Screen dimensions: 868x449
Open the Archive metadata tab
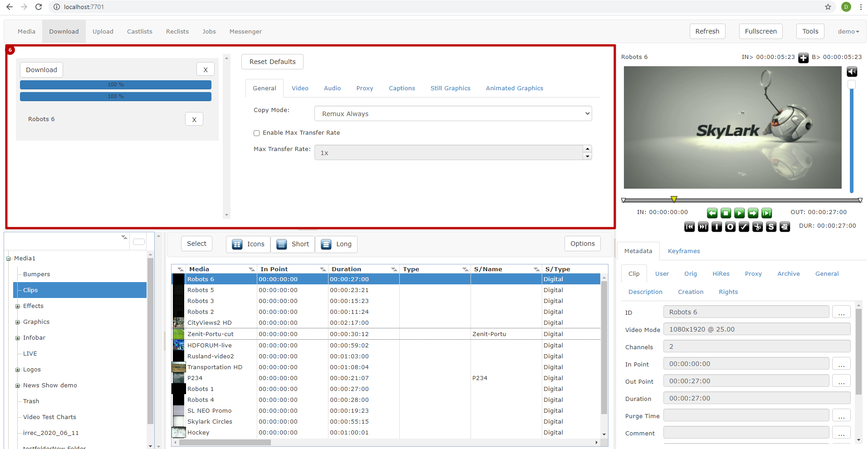coord(789,274)
